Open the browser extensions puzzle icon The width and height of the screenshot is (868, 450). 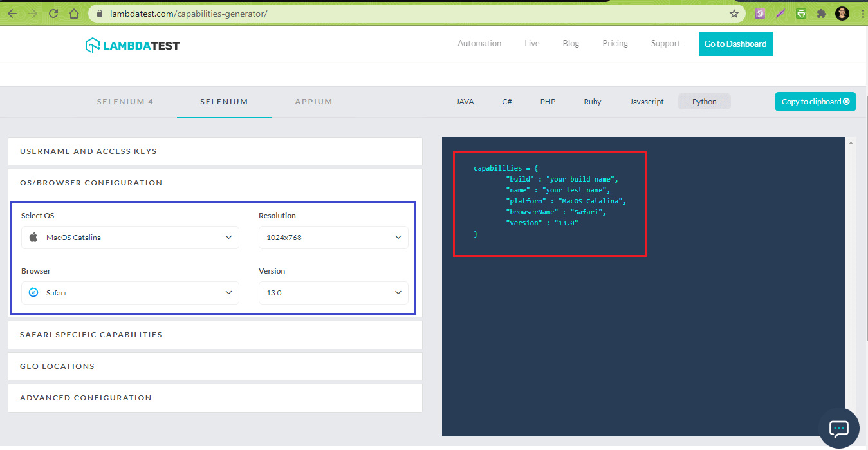pos(822,13)
